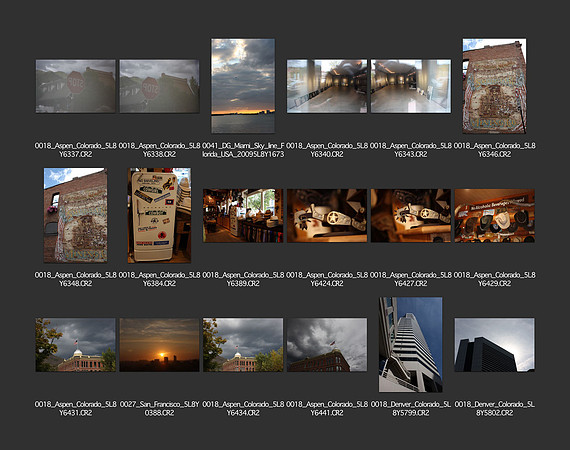
Task: Click the Denver file name ending 8Y5802.CR2
Action: pyautogui.click(x=494, y=409)
